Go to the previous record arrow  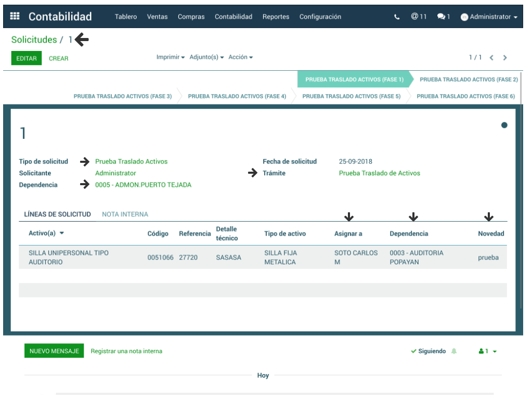click(491, 58)
